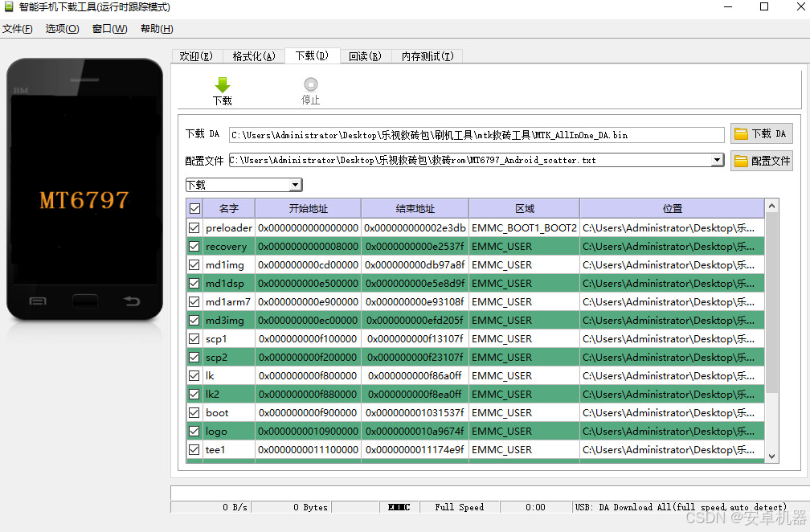The image size is (810, 532).
Task: Toggle the lk2 row checkbox
Action: point(194,394)
